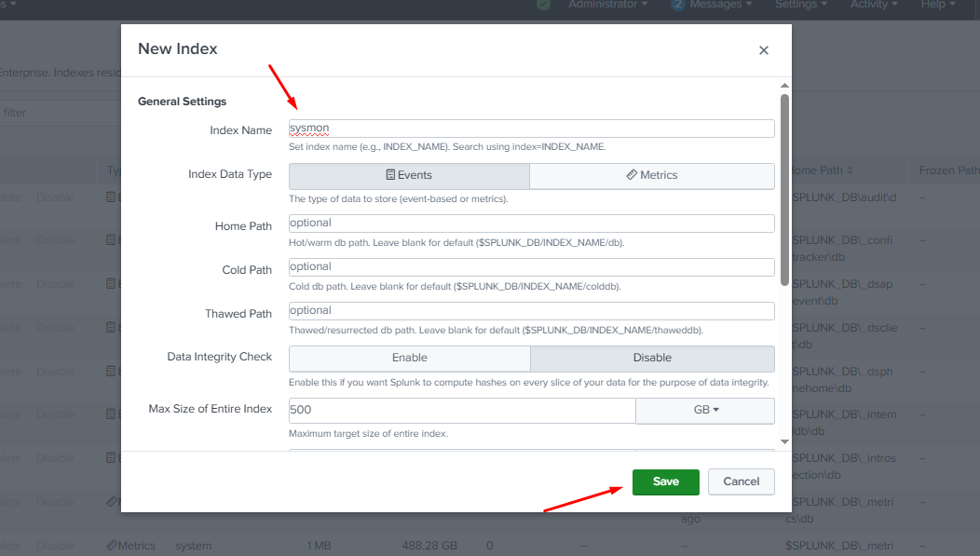980x556 pixels.
Task: Click the system index name in background table
Action: click(x=193, y=546)
